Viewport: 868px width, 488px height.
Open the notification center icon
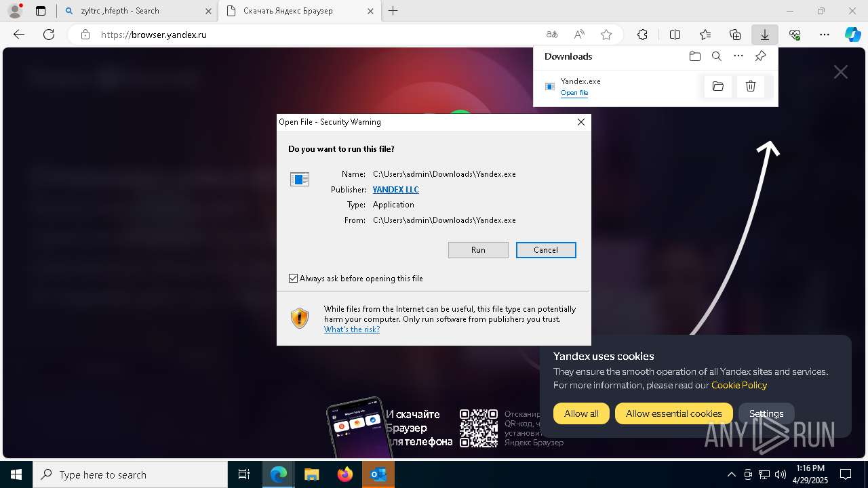(x=846, y=474)
